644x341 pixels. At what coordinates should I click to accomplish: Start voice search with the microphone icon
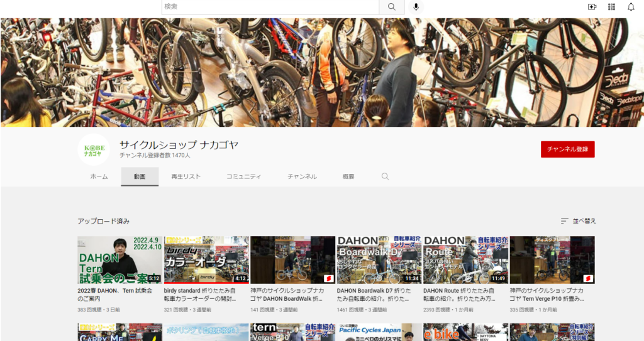pos(416,7)
